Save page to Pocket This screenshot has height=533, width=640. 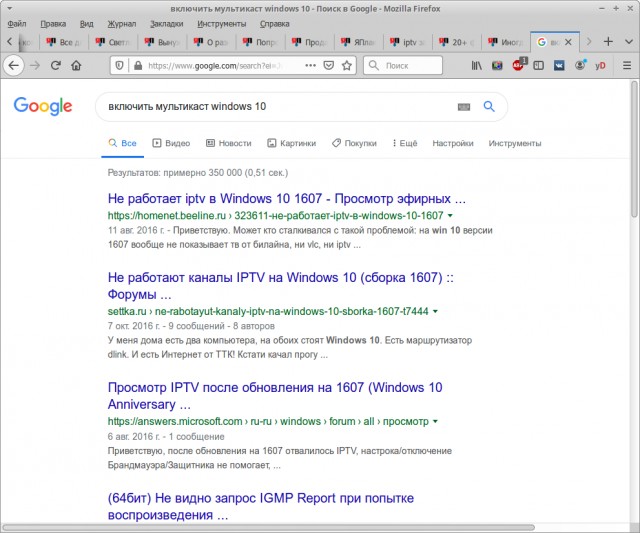[329, 65]
